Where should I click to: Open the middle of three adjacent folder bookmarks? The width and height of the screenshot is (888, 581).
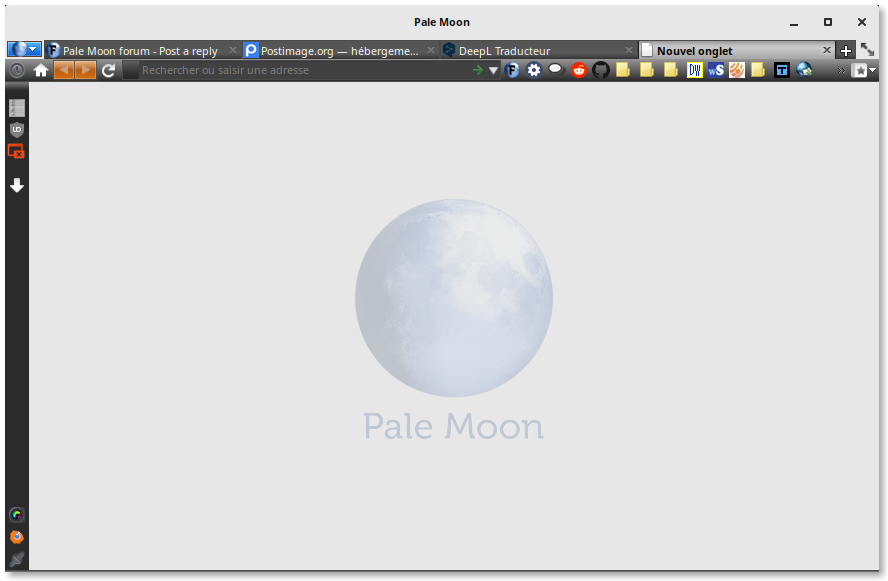click(x=647, y=70)
